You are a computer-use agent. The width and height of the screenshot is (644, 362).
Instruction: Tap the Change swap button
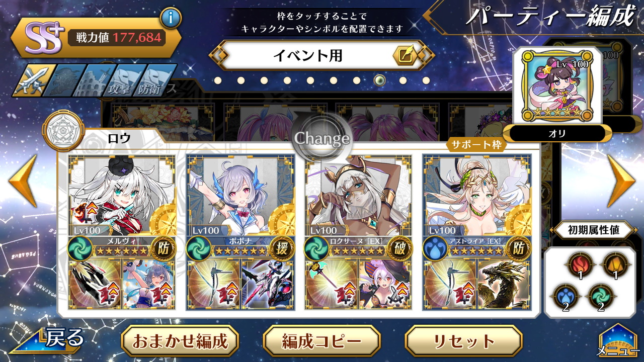point(321,138)
